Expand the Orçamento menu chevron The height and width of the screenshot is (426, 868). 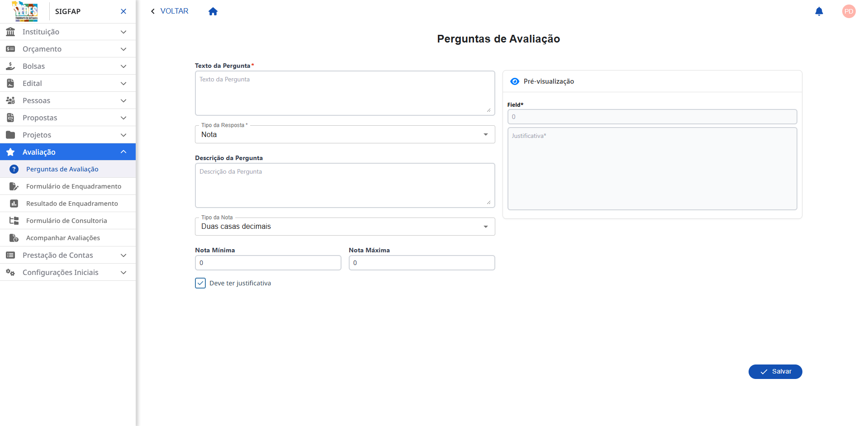pos(123,49)
